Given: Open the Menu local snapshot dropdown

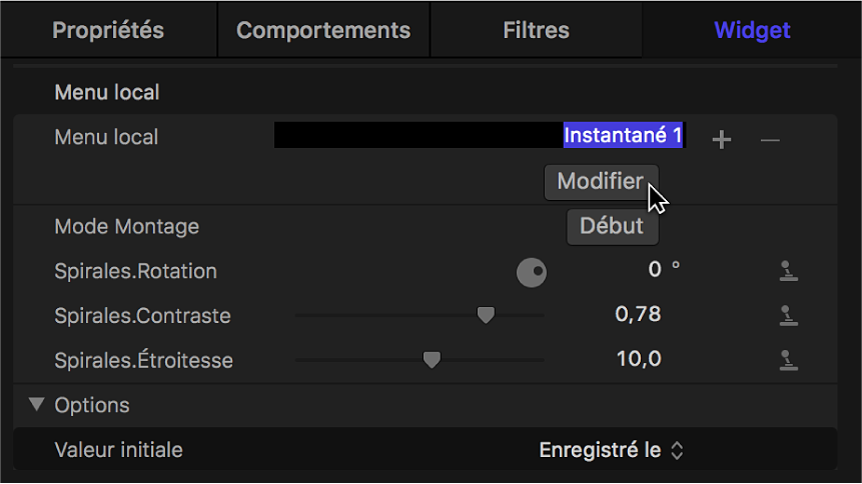Looking at the screenshot, I should (480, 135).
